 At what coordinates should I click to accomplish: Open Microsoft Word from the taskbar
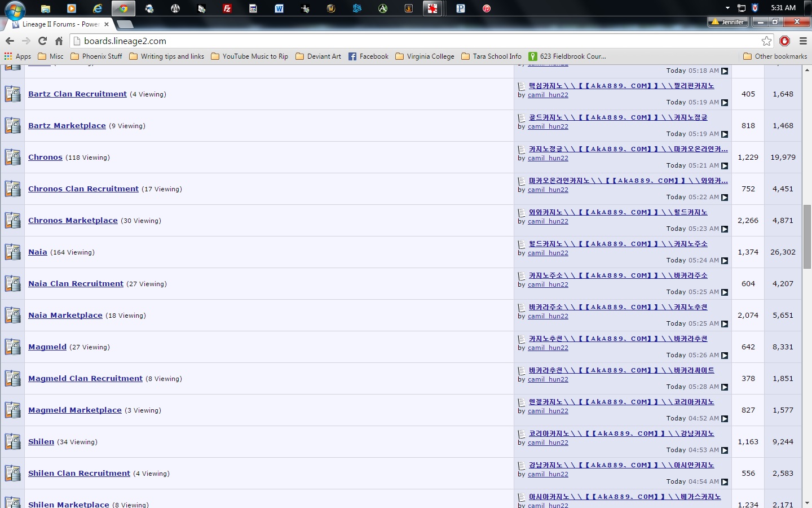(279, 8)
